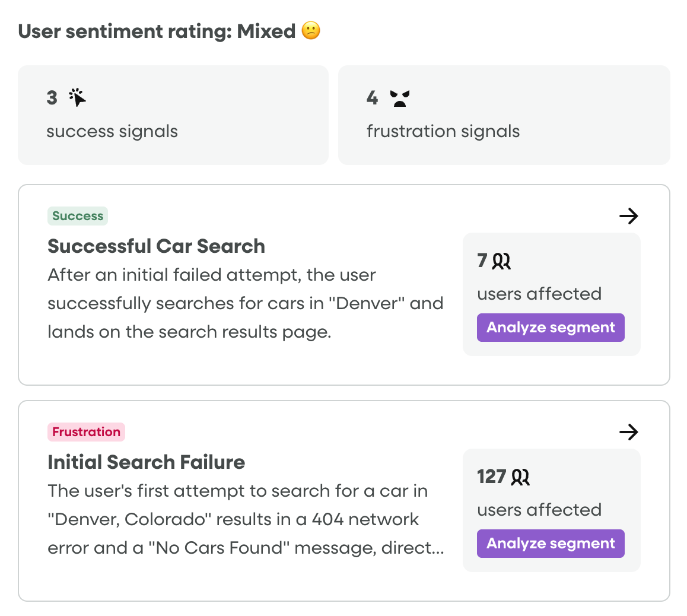The width and height of the screenshot is (687, 616).
Task: Click the angry face icon beside 4
Action: (x=400, y=98)
